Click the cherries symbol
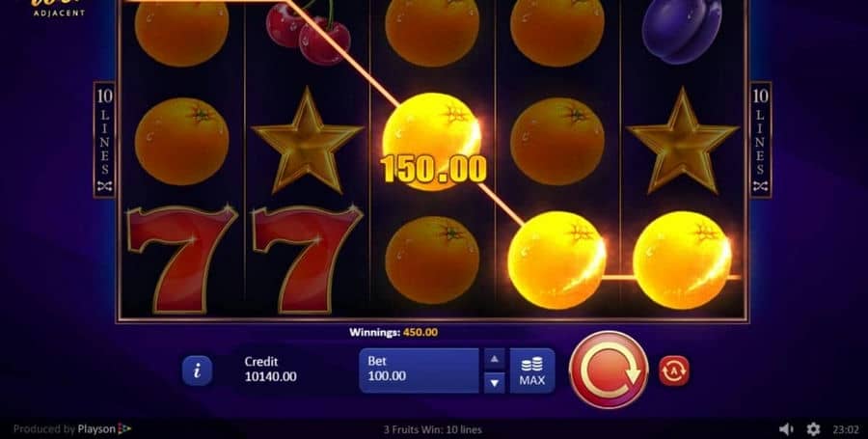868x439 pixels. click(308, 32)
